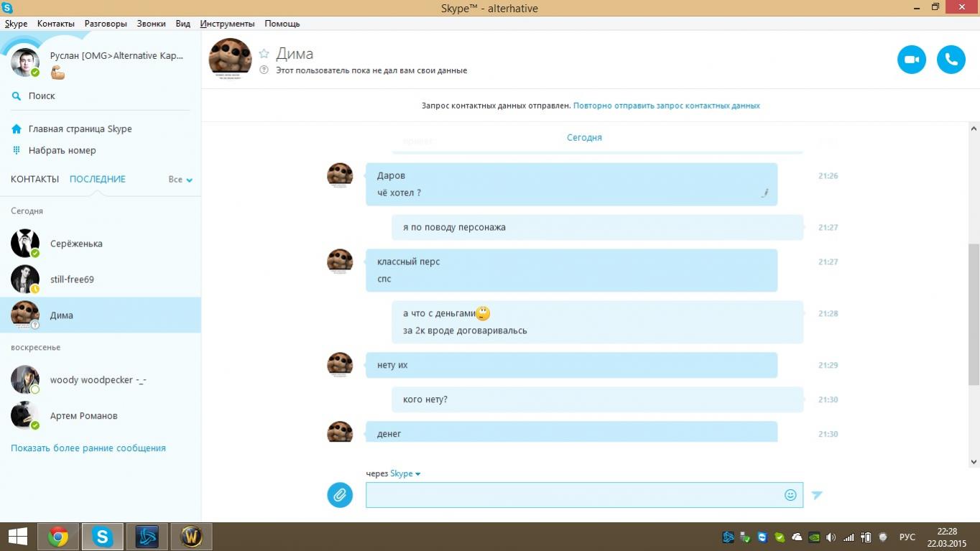Click the search magnifier icon

(17, 96)
